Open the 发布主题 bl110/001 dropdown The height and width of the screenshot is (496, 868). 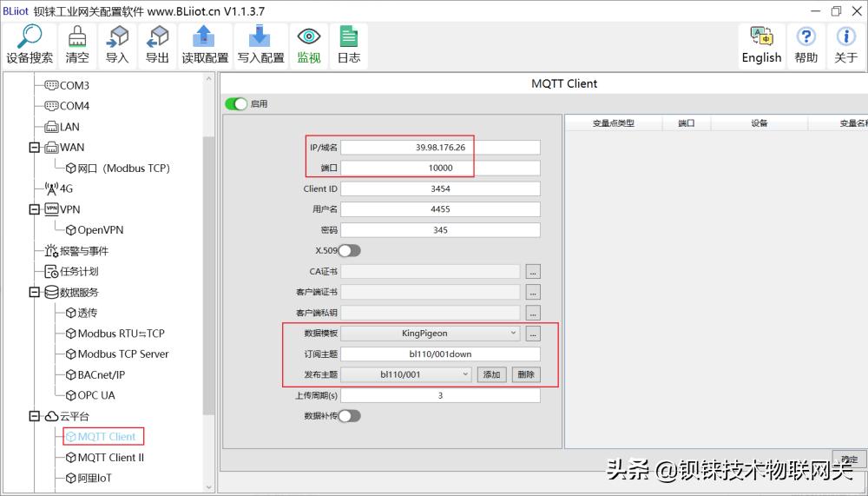coord(405,374)
